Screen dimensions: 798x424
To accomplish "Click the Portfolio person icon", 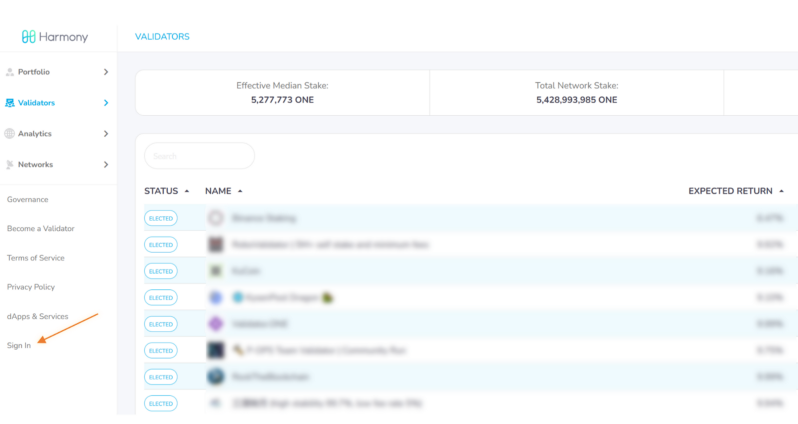I will tap(10, 72).
